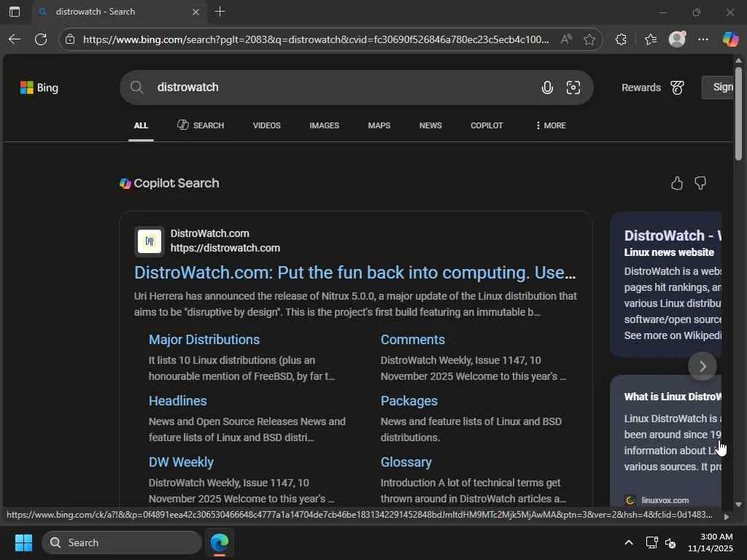The height and width of the screenshot is (560, 747).
Task: Add this page to favorites star
Action: [589, 39]
